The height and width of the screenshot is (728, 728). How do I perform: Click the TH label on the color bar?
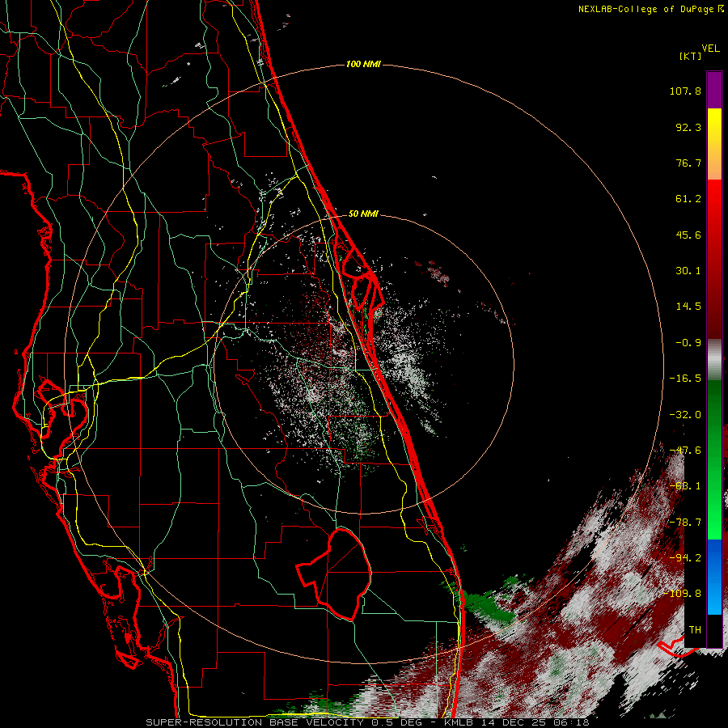pyautogui.click(x=695, y=630)
